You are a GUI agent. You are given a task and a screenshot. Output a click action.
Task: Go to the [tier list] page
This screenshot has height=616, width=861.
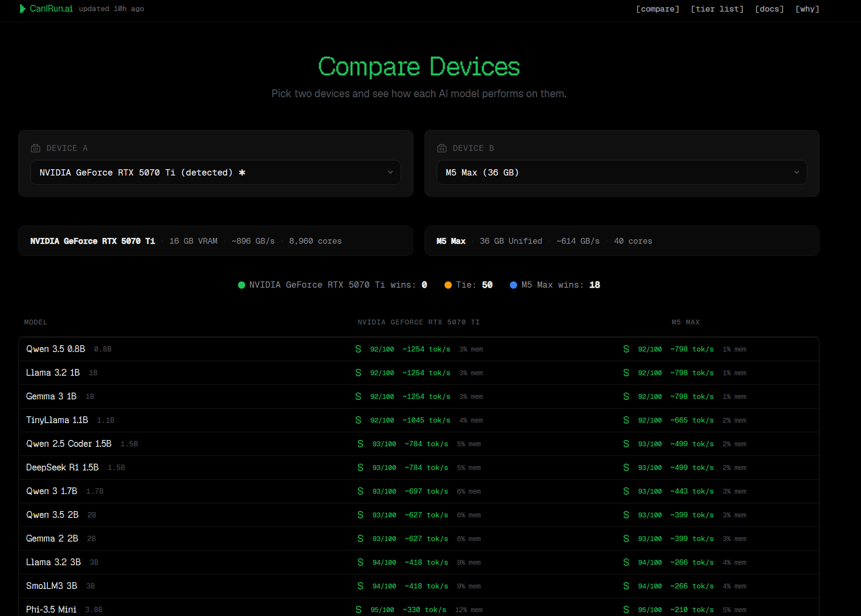717,9
